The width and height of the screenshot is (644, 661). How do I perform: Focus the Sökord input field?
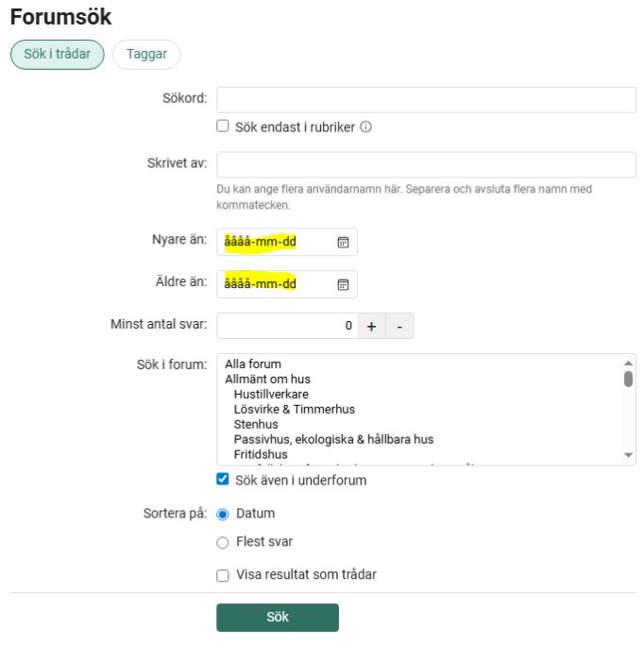point(426,100)
